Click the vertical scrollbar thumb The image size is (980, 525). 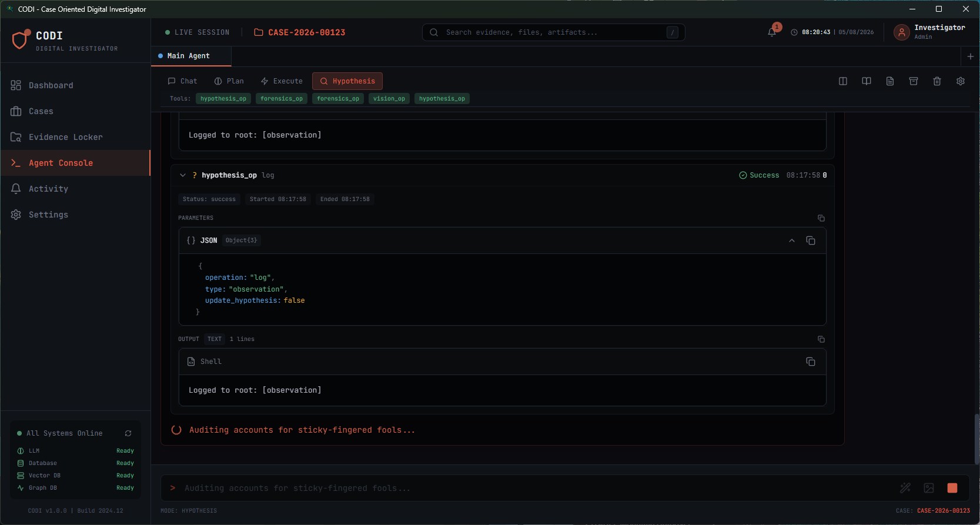[x=977, y=439]
